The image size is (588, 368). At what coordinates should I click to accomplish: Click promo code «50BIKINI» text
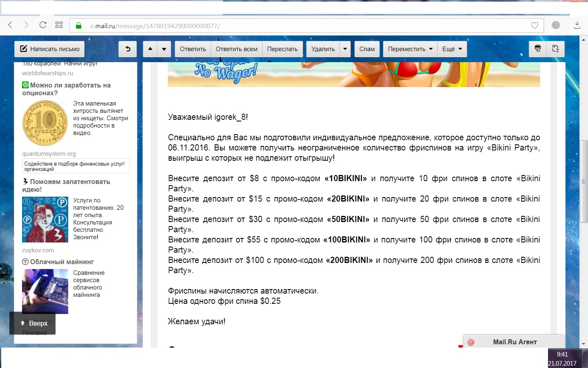click(348, 219)
